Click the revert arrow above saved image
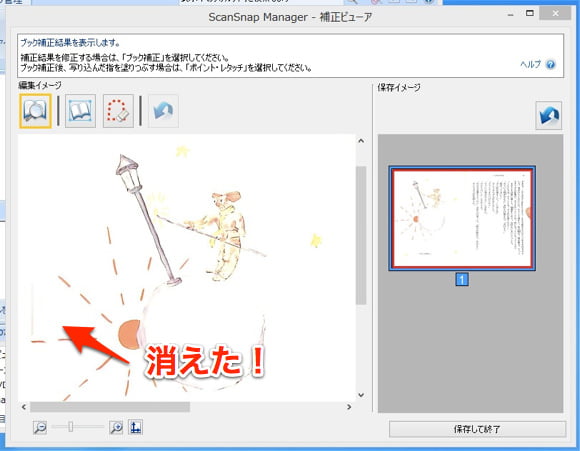 pos(549,115)
